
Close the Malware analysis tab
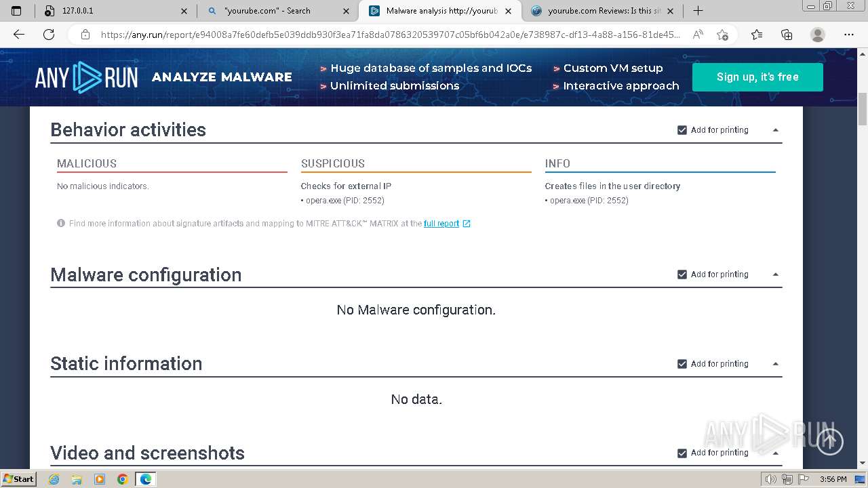click(x=509, y=11)
